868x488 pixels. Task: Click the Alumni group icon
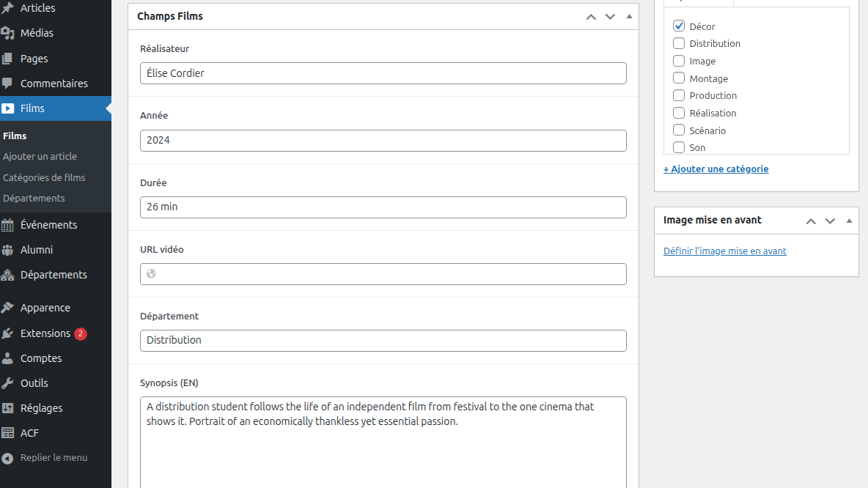click(8, 250)
